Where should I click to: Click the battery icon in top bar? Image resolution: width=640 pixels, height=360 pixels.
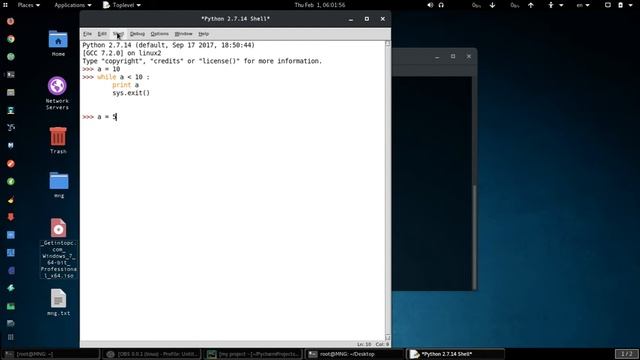pos(620,5)
